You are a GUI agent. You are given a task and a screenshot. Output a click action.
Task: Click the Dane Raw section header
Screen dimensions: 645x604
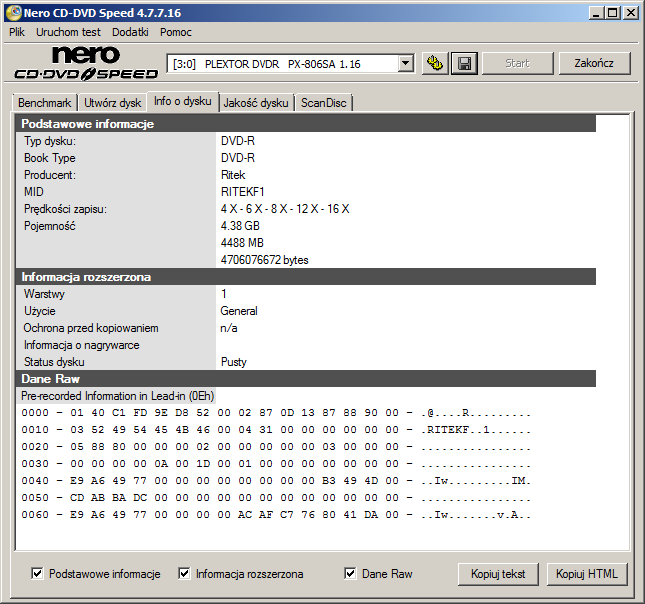[306, 379]
